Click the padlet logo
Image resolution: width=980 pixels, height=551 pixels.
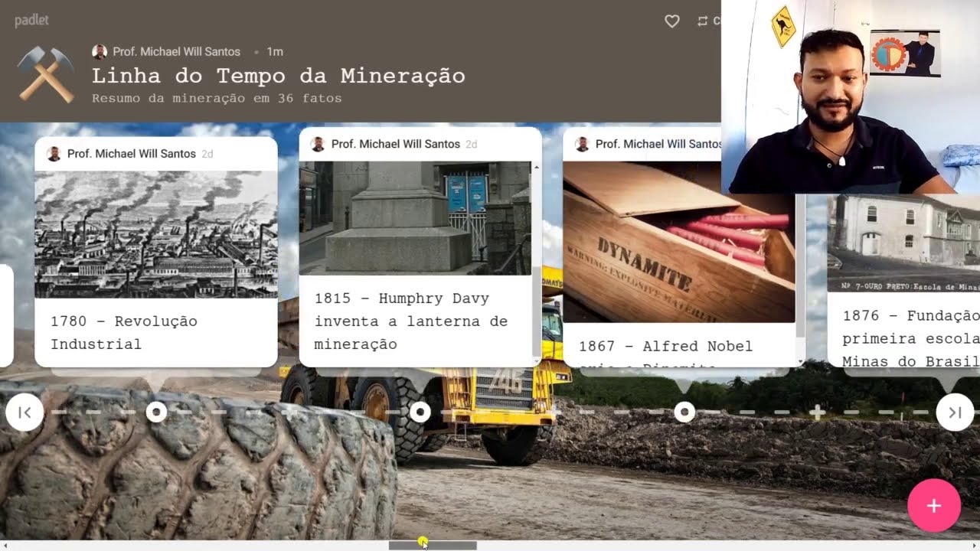(31, 21)
